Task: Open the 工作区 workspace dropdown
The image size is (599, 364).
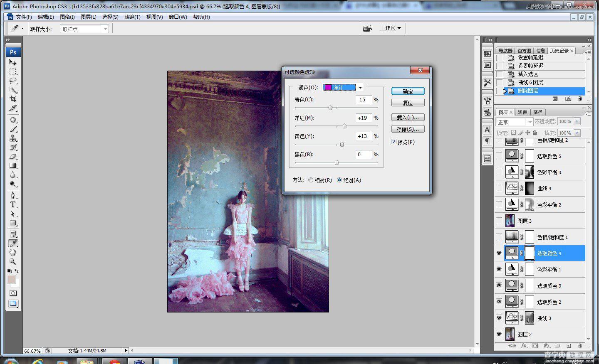Action: [391, 28]
